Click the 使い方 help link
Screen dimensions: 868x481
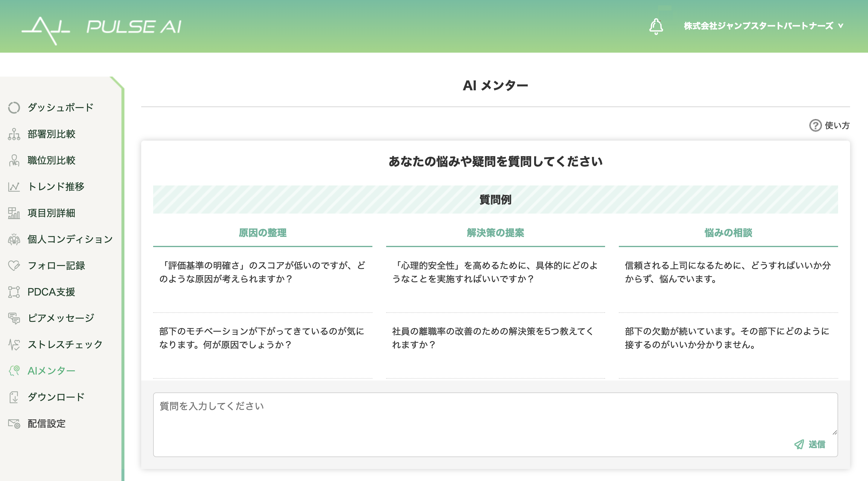coord(830,125)
